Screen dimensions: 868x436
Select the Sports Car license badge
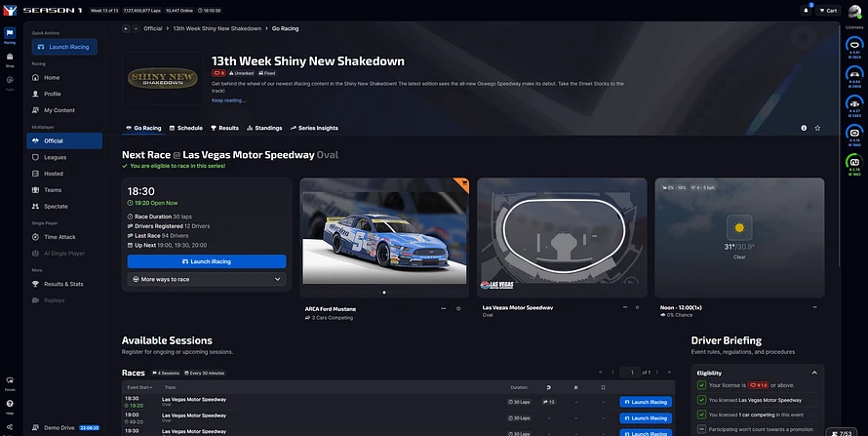[854, 75]
